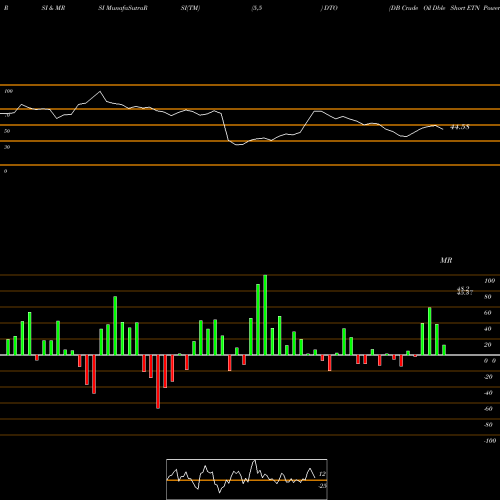The image size is (500, 500).
Task: Click the value 12 in mini chart
Action: [322, 474]
